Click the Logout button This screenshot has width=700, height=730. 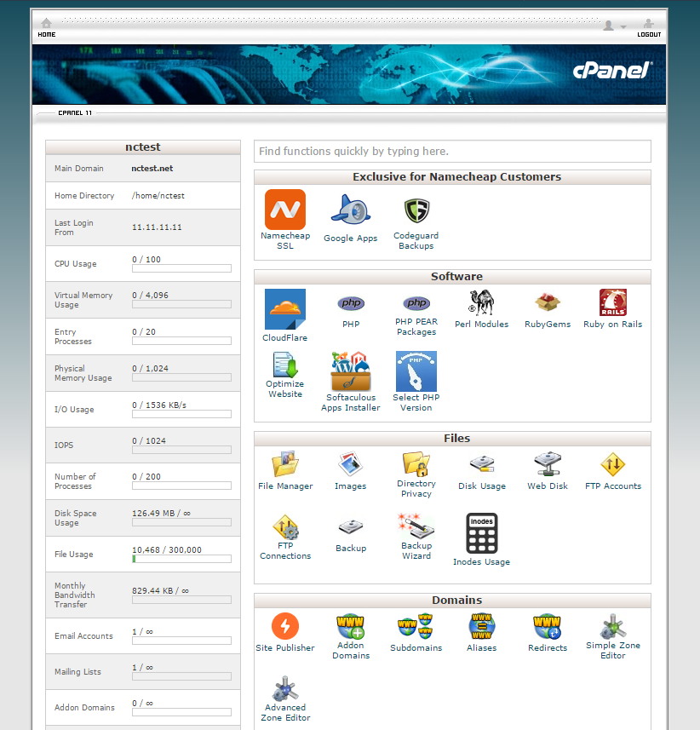pyautogui.click(x=649, y=27)
